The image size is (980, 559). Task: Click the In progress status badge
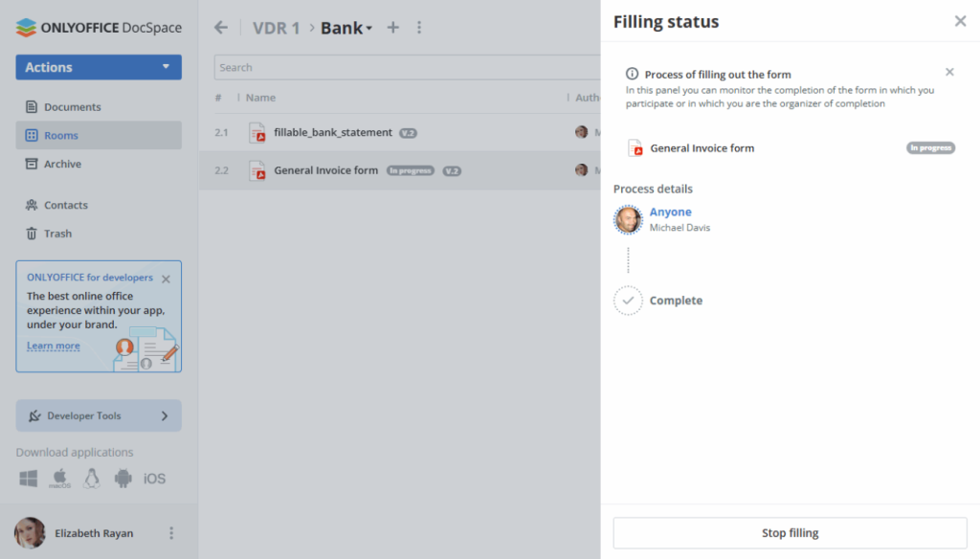929,147
